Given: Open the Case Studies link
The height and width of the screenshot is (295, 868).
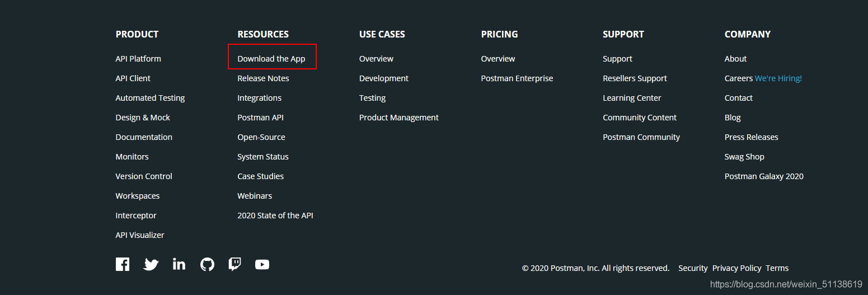Looking at the screenshot, I should coord(260,176).
